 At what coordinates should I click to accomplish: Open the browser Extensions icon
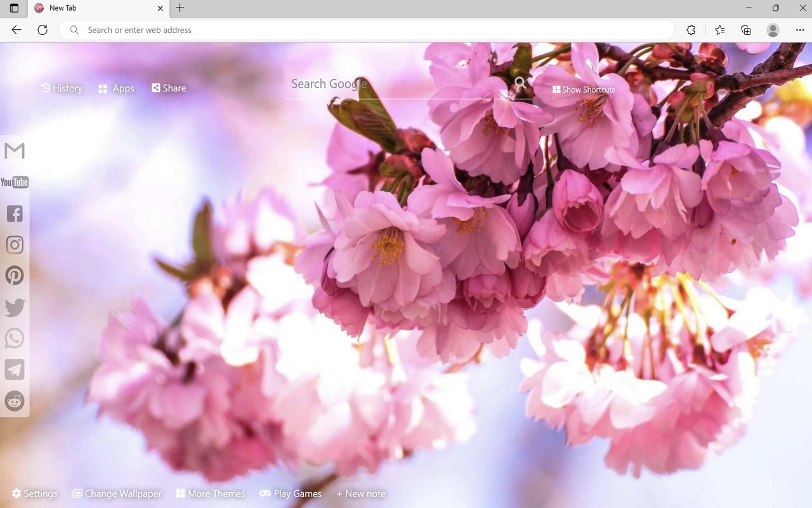(691, 30)
